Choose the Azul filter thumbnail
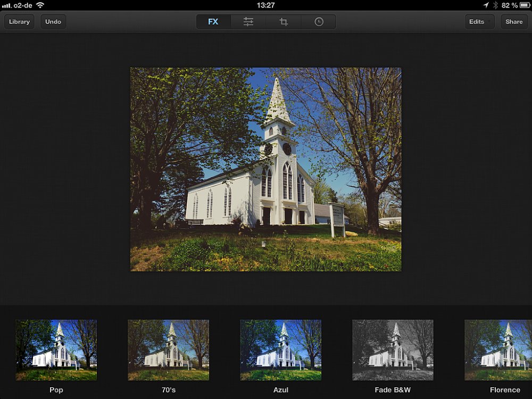 pos(281,350)
